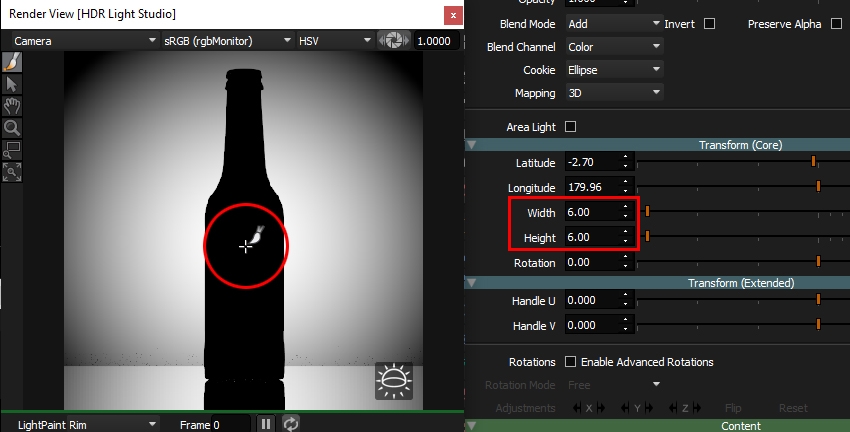Click the Rotation slider handle
Viewport: 850px width, 432px height.
(x=818, y=262)
